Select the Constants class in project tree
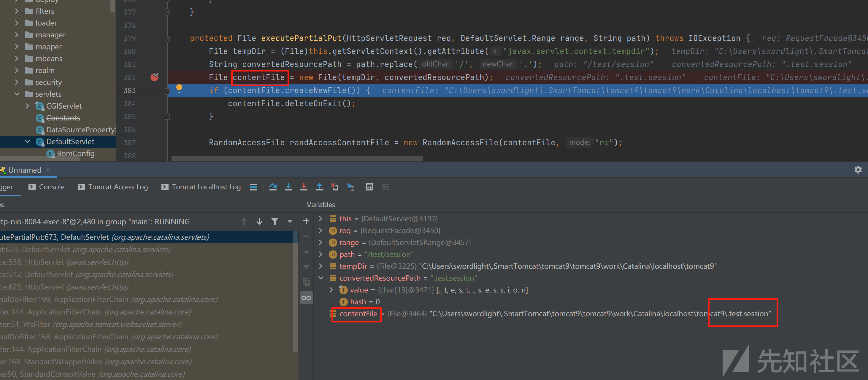 click(x=63, y=118)
